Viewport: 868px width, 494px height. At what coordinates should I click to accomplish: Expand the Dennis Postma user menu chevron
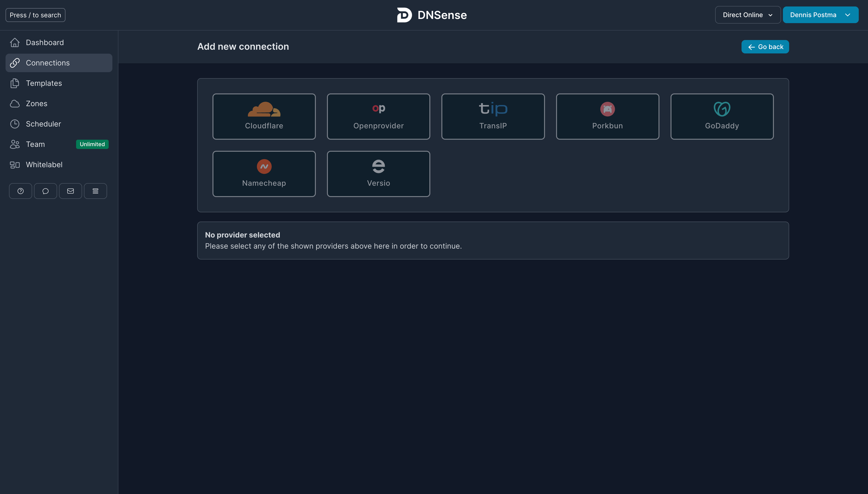[847, 15]
